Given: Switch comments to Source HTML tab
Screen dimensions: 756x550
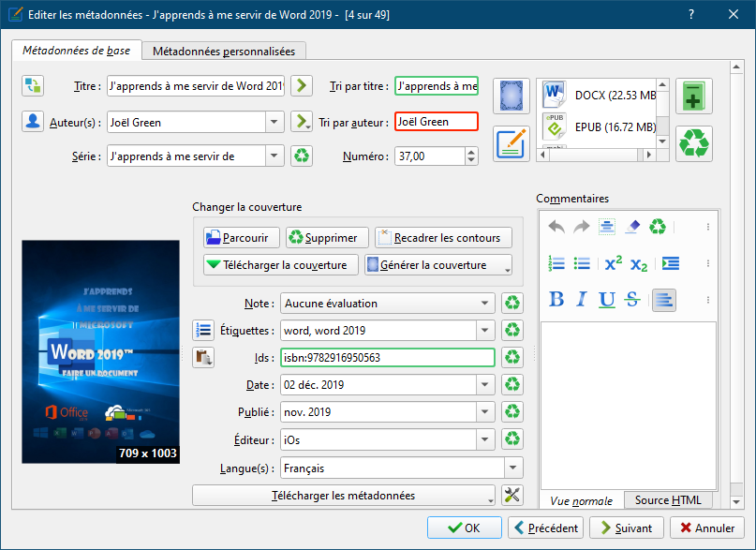Looking at the screenshot, I should (668, 500).
